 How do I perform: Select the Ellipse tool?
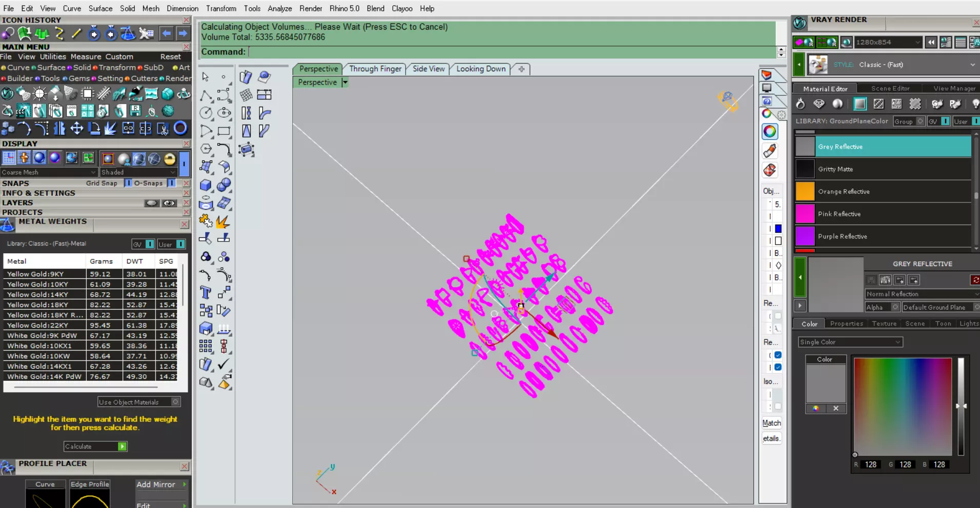coord(224,113)
